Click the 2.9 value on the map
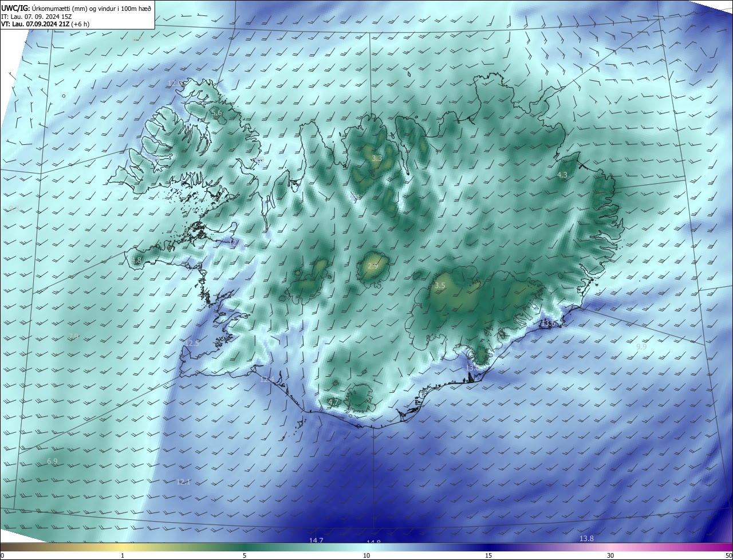Image resolution: width=733 pixels, height=560 pixels. [x=373, y=266]
